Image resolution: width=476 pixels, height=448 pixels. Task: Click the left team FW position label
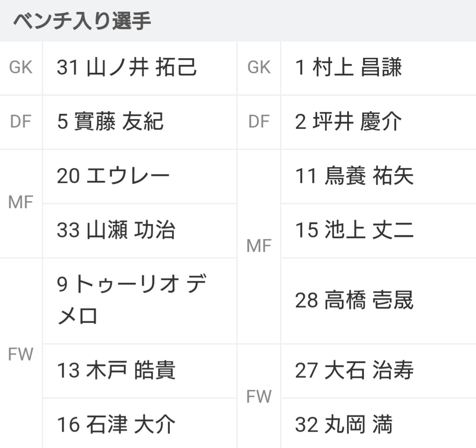tap(21, 354)
